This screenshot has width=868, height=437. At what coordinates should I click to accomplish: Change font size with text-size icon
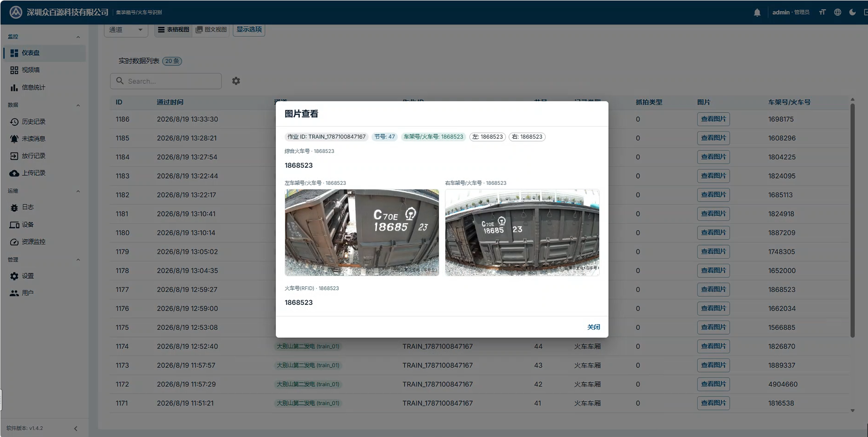[x=822, y=12]
